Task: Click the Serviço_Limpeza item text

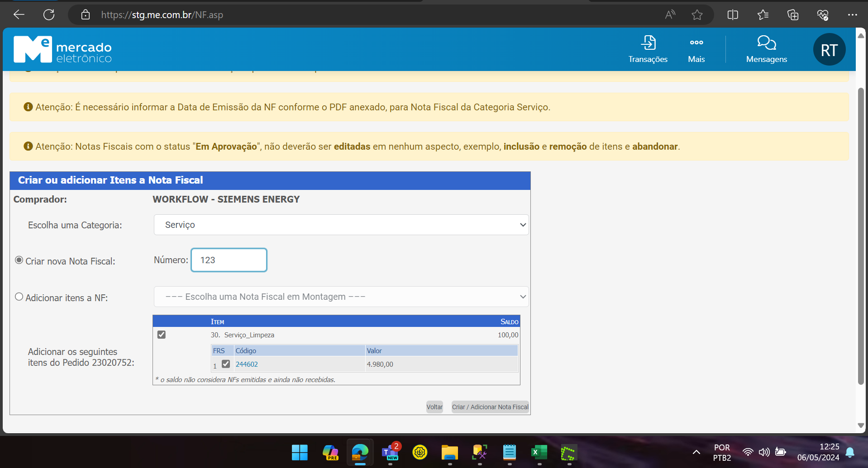Action: click(249, 335)
